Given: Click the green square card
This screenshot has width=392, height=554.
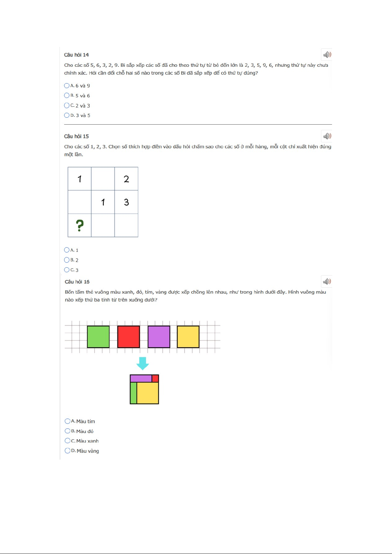Looking at the screenshot, I should [x=98, y=337].
